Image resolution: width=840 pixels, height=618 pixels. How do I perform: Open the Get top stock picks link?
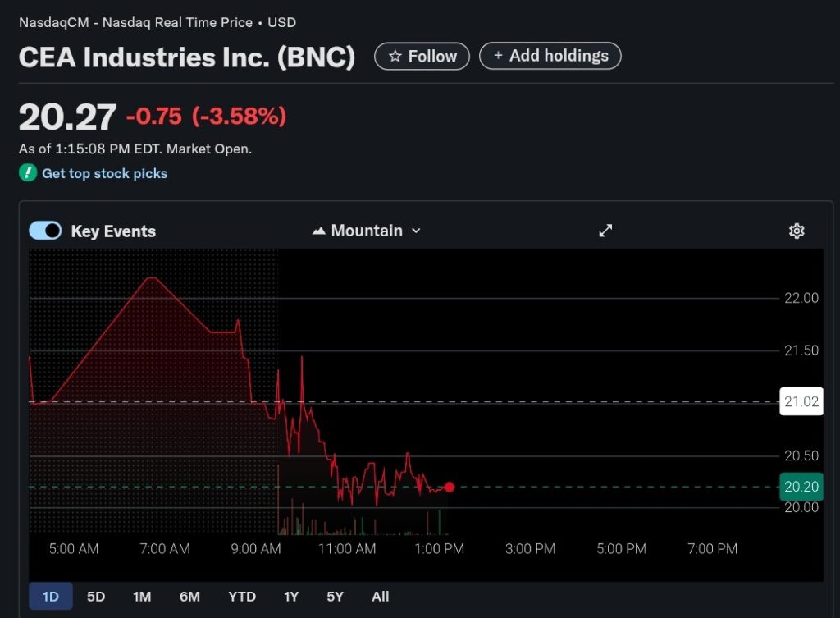tap(104, 174)
